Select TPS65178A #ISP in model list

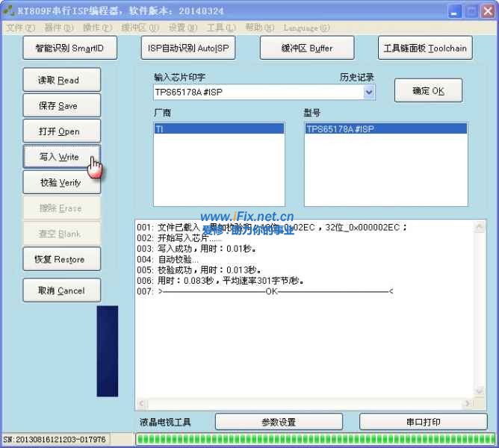pos(385,129)
